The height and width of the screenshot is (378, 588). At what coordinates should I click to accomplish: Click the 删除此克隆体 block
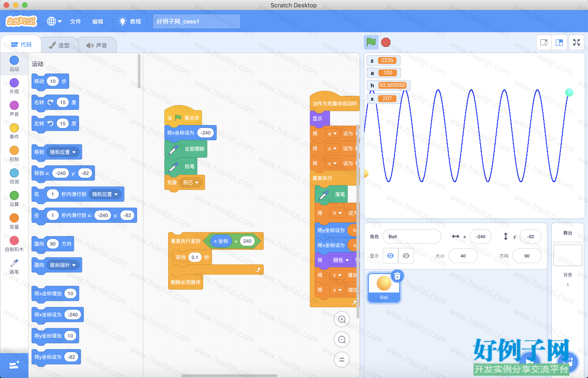(186, 282)
